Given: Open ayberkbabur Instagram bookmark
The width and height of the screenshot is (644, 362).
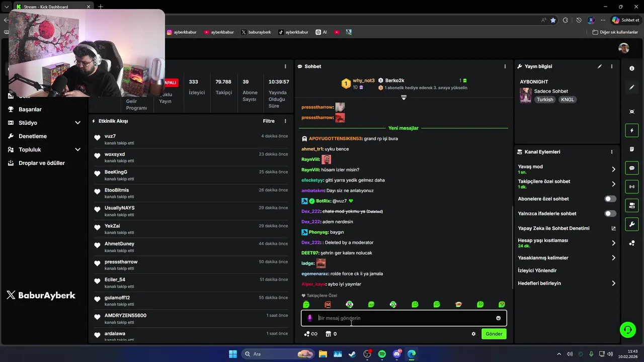Looking at the screenshot, I should tap(182, 32).
